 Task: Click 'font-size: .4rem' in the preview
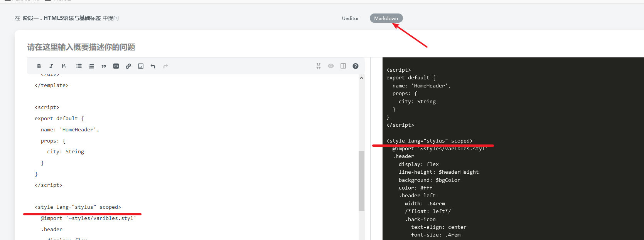[436, 235]
